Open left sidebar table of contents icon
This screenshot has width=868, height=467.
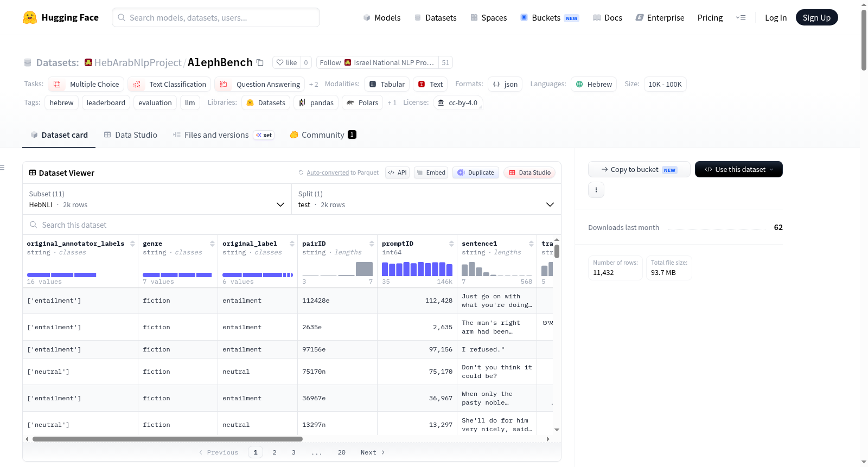[3, 168]
